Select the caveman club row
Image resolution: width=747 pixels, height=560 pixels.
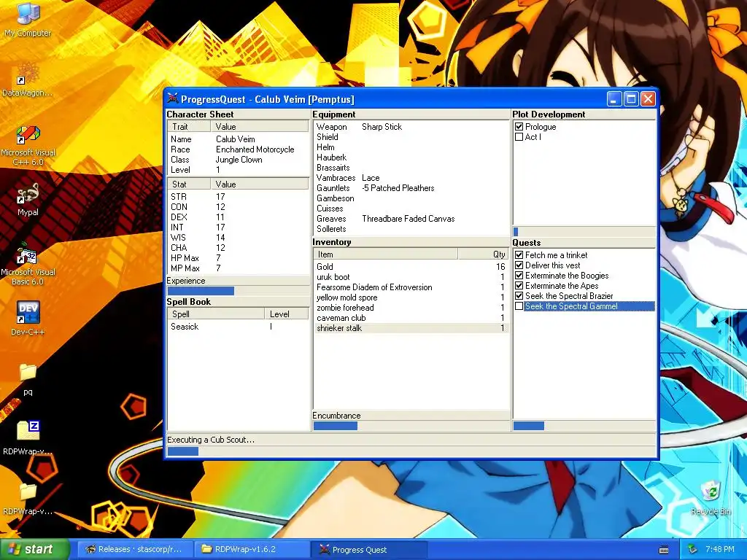point(411,318)
